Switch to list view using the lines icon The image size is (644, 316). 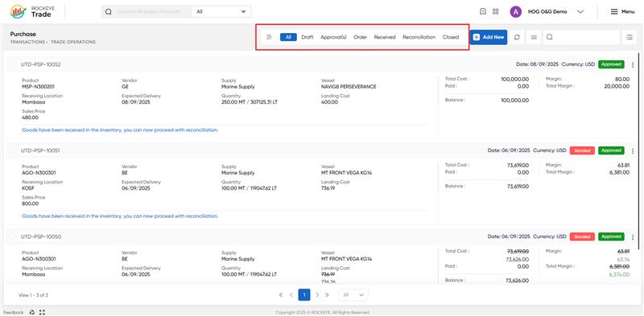click(534, 37)
